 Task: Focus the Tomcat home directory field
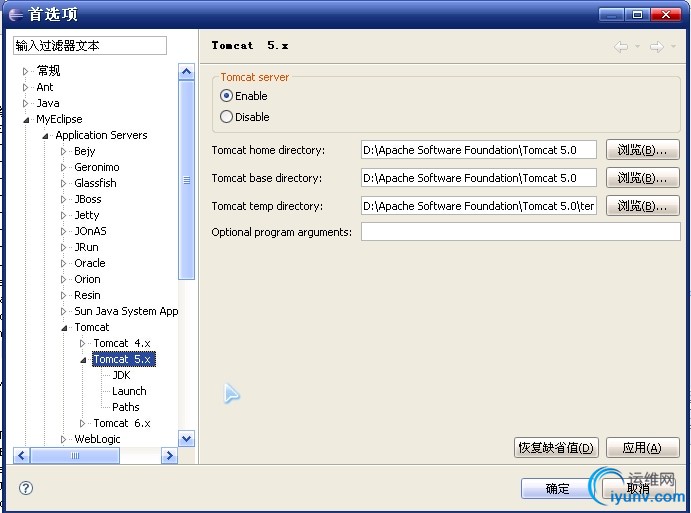click(x=479, y=150)
